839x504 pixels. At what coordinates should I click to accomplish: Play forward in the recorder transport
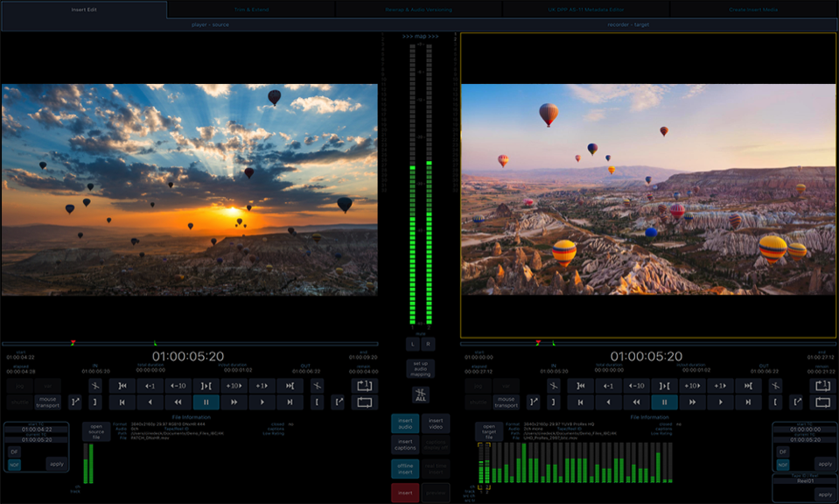tap(719, 402)
